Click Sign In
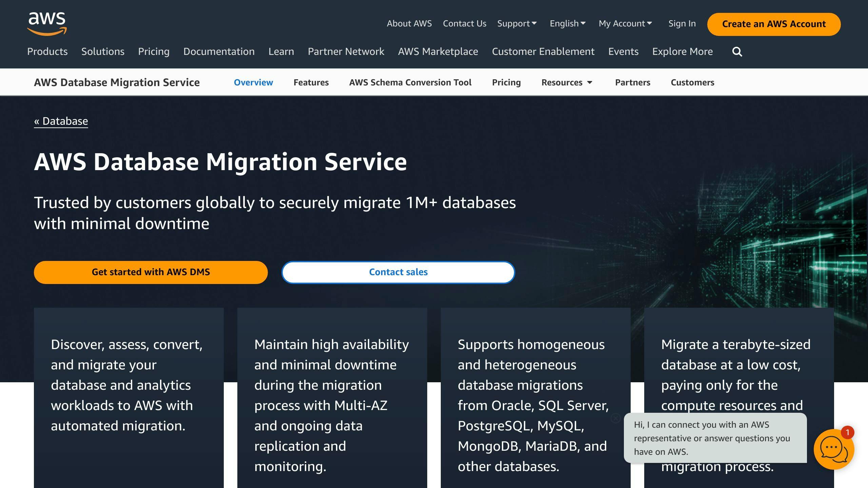The image size is (868, 488). click(x=682, y=24)
